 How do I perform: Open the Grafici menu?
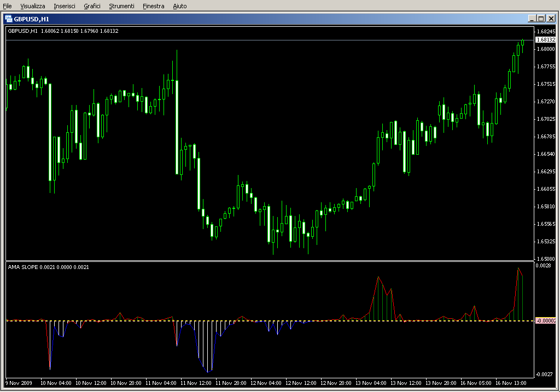tap(92, 6)
